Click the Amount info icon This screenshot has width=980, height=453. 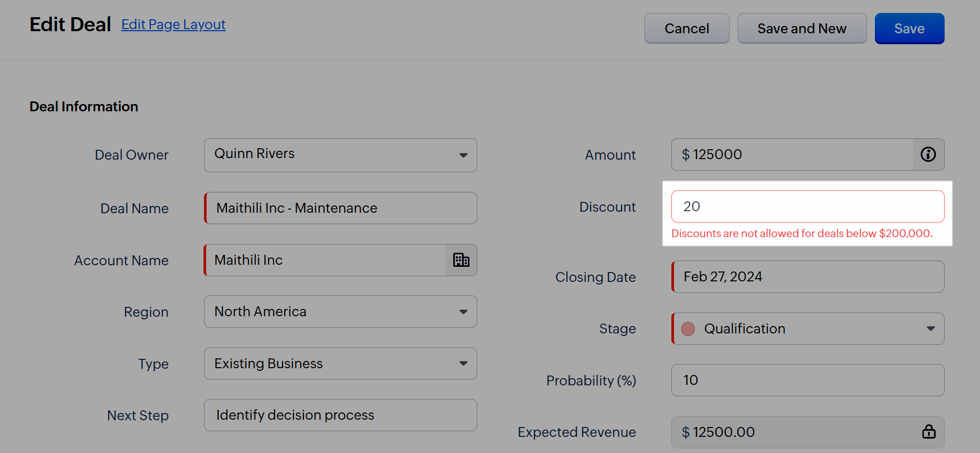[x=928, y=154]
